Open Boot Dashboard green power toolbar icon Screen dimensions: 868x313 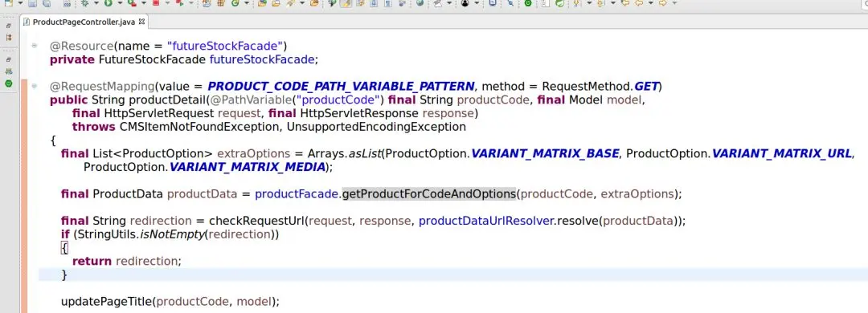click(x=528, y=3)
